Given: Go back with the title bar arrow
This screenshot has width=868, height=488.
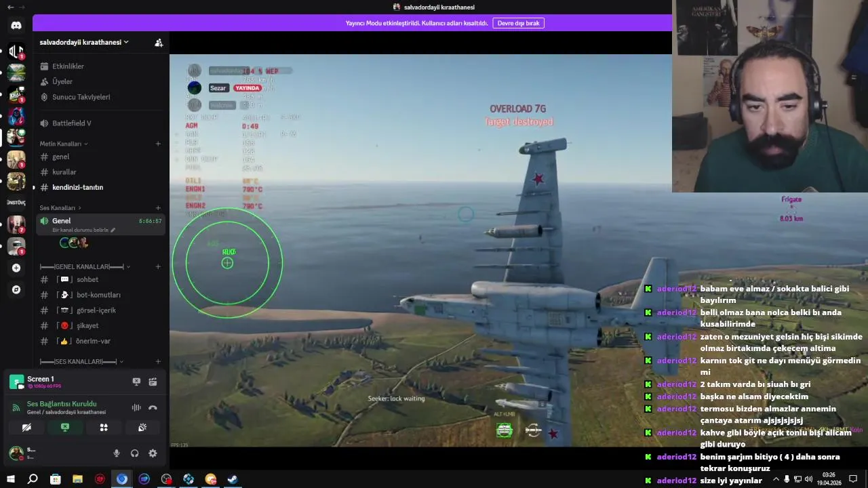Looking at the screenshot, I should coord(10,7).
